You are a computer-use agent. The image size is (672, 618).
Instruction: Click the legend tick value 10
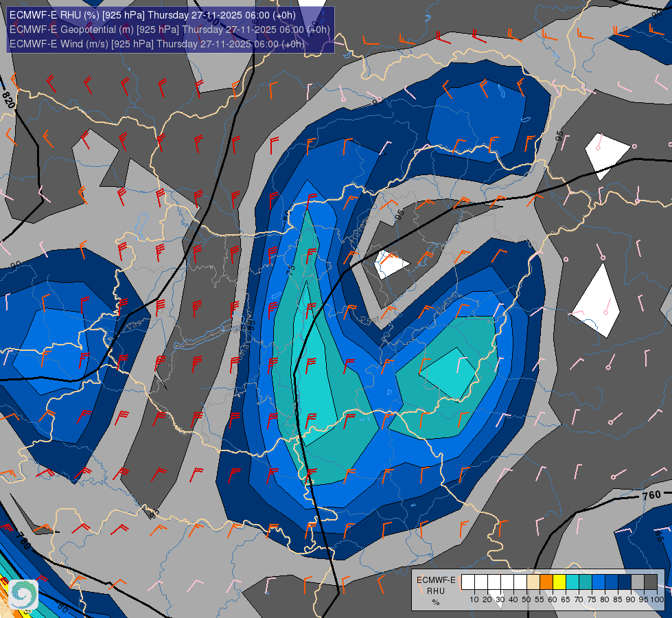tap(474, 599)
